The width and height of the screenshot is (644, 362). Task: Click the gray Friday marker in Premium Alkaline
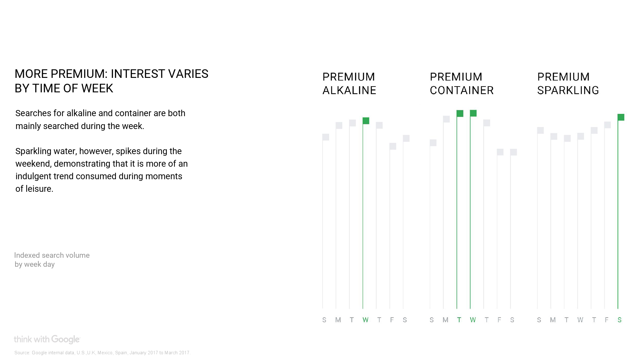click(393, 146)
